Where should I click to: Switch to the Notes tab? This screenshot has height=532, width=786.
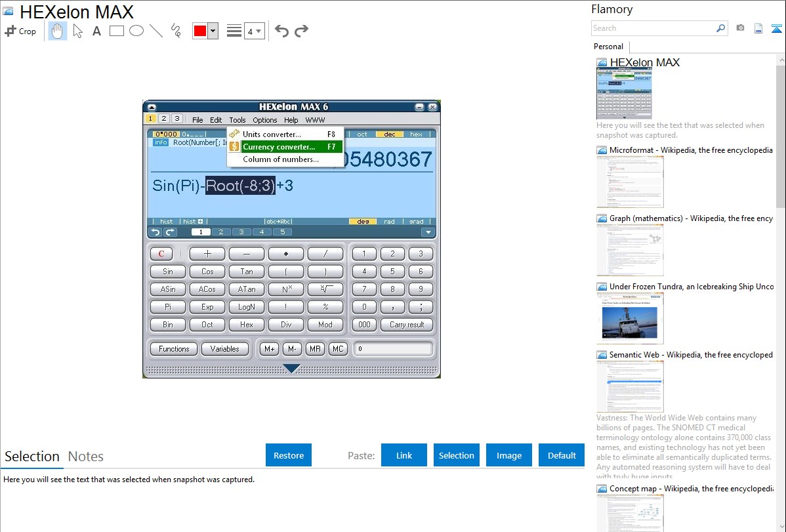(x=86, y=457)
